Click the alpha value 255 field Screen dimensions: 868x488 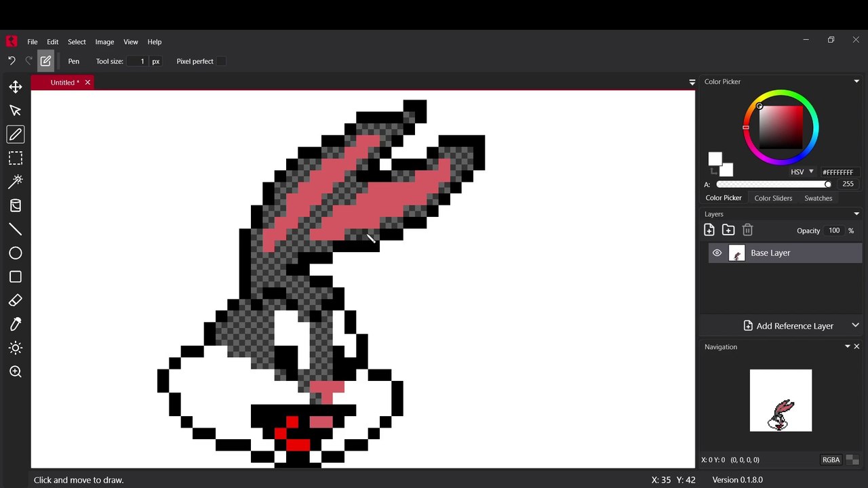[x=848, y=184]
